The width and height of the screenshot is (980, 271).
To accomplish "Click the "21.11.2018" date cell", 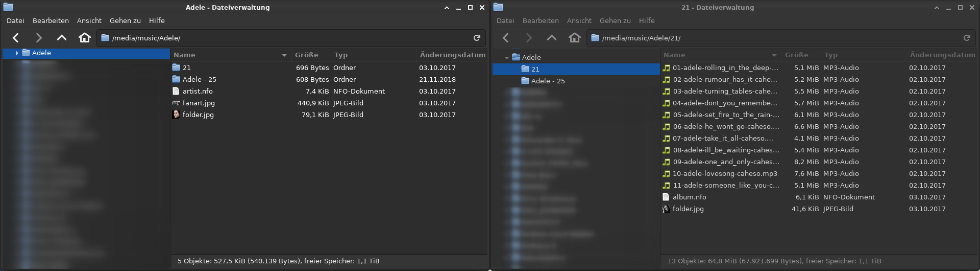I will pos(437,79).
